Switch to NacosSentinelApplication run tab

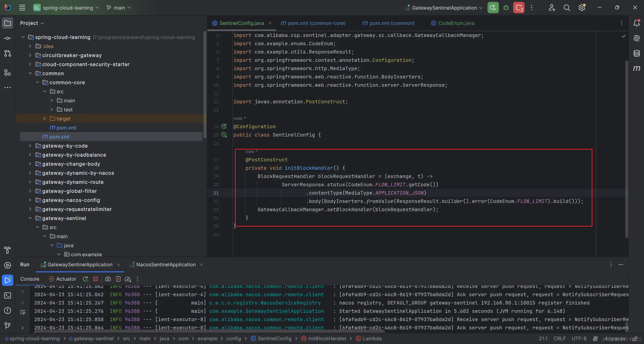coord(166,265)
